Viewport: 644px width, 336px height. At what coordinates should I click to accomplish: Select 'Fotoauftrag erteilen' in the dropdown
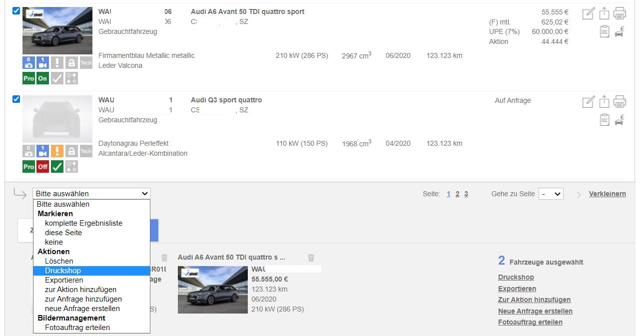tap(91, 328)
